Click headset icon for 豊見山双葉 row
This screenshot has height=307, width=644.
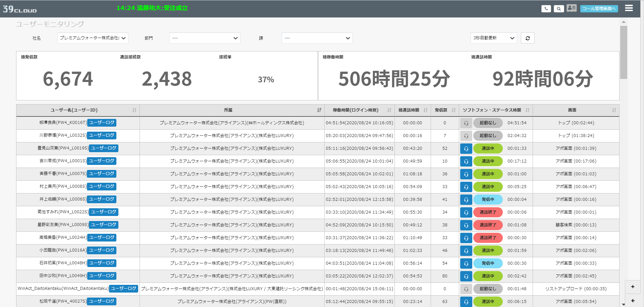(466, 148)
